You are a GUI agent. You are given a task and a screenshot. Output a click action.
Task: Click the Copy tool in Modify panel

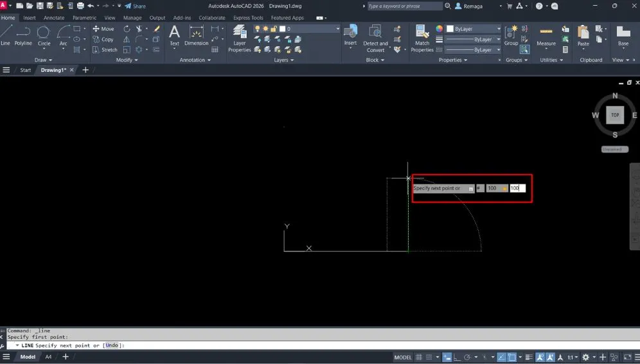pyautogui.click(x=103, y=40)
